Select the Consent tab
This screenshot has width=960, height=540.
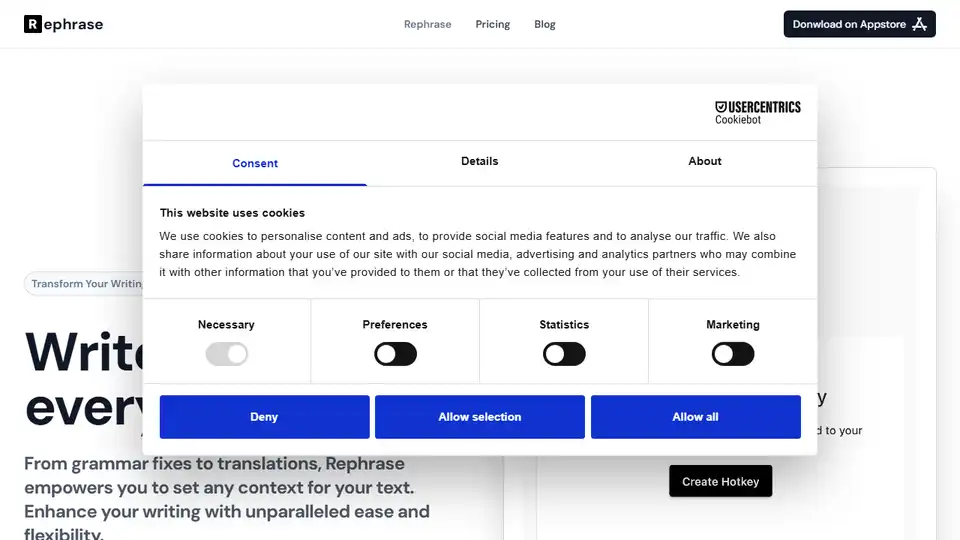[x=255, y=163]
